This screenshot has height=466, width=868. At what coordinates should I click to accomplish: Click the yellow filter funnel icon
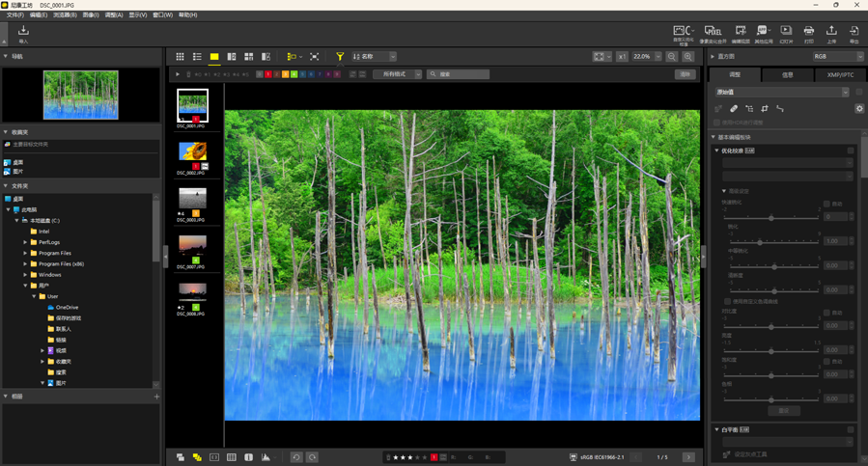click(x=340, y=57)
